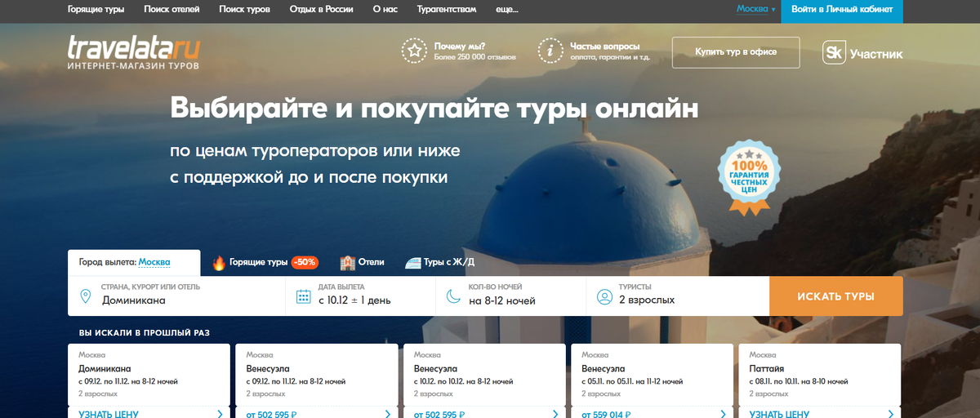This screenshot has height=418, width=980.
Task: Open Венесуэла card dated 05.11 to 05.11
Action: (652, 381)
